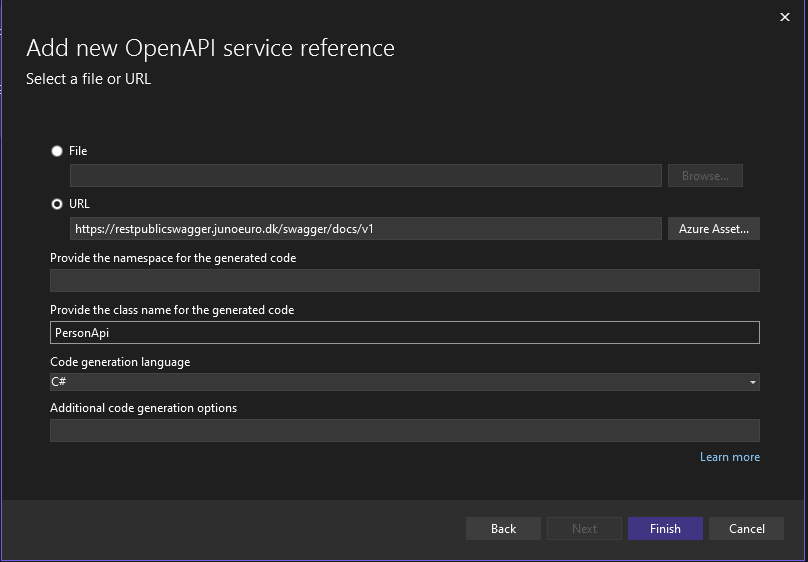Screen dimensions: 808x562
Task: Open the Learn more link
Action: tap(730, 457)
